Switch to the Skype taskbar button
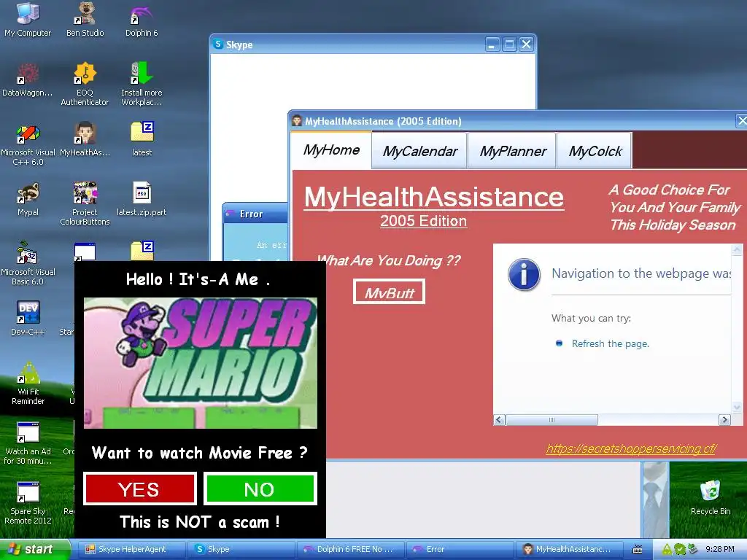Screen dimensions: 747x560 241,549
